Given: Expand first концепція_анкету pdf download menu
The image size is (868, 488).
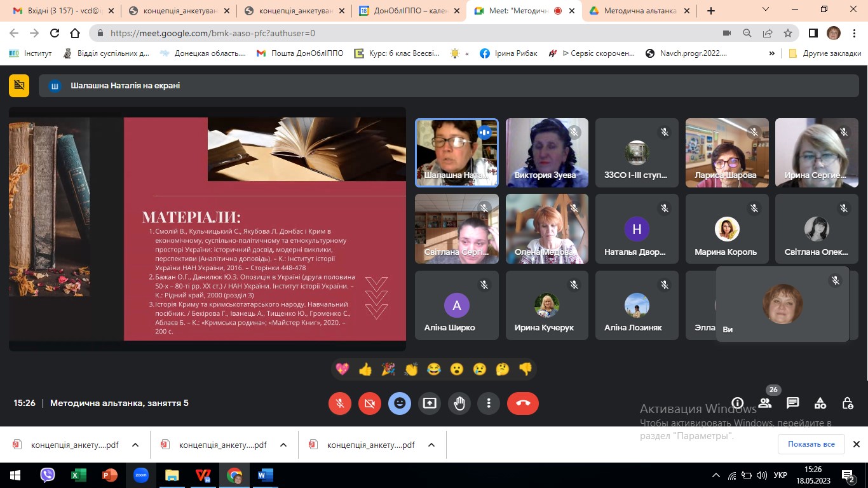Looking at the screenshot, I should [x=135, y=445].
